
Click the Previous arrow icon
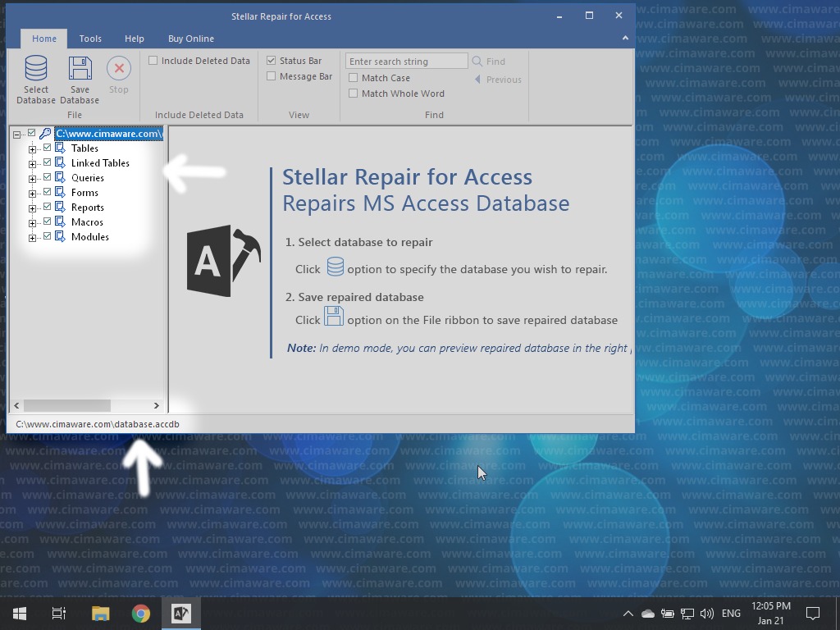477,80
